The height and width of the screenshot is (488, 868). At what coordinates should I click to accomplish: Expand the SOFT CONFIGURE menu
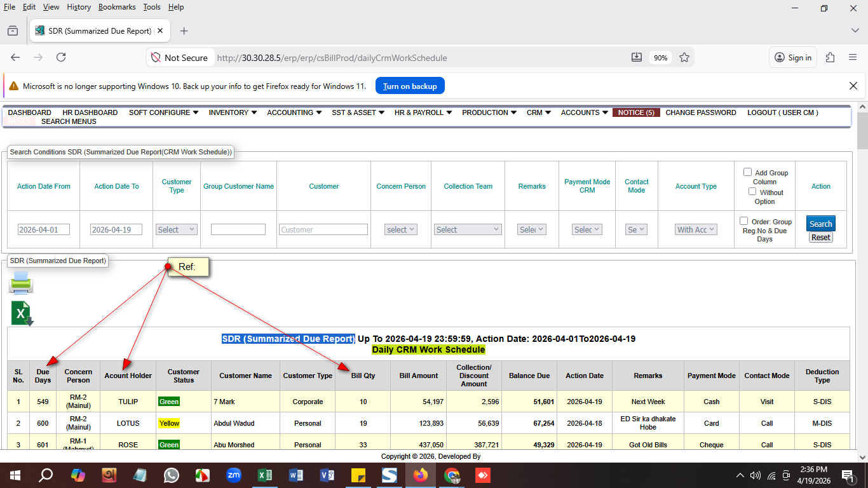tap(163, 112)
